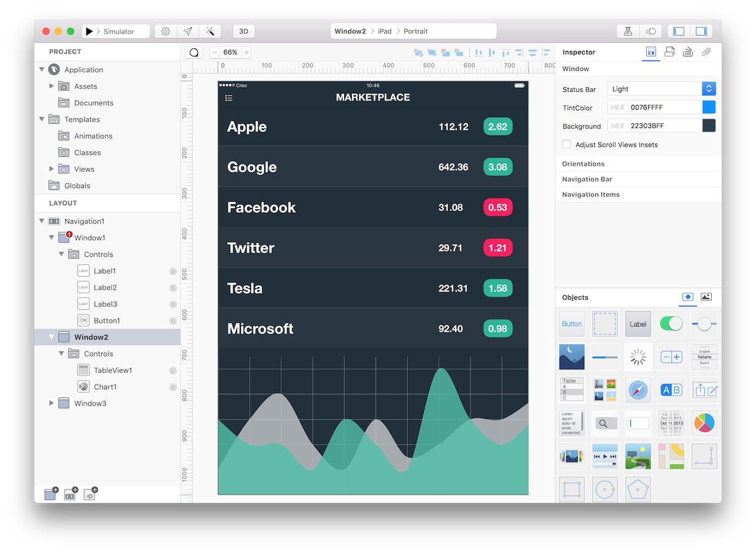Open the Status Bar dropdown set to Light

pos(661,89)
